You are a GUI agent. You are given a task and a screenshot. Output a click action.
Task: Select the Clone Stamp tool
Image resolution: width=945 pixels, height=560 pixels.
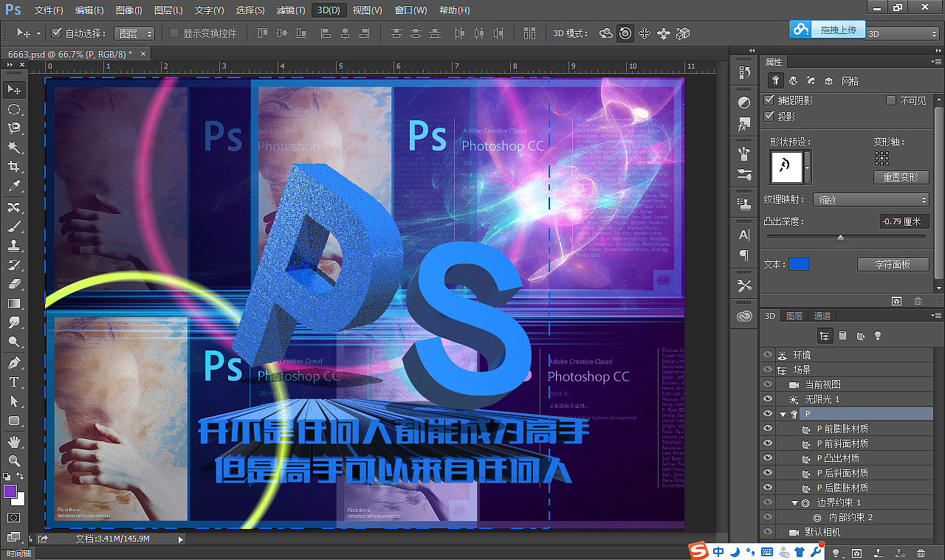(14, 245)
